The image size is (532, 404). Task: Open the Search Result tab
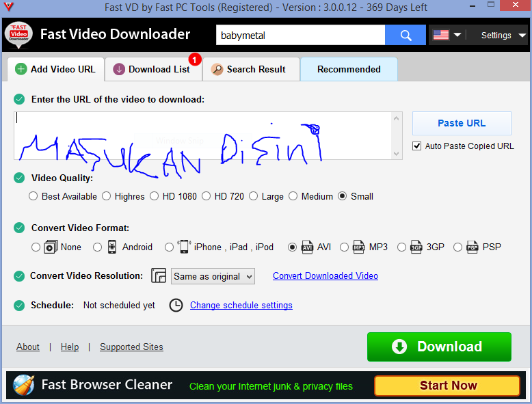pos(252,69)
